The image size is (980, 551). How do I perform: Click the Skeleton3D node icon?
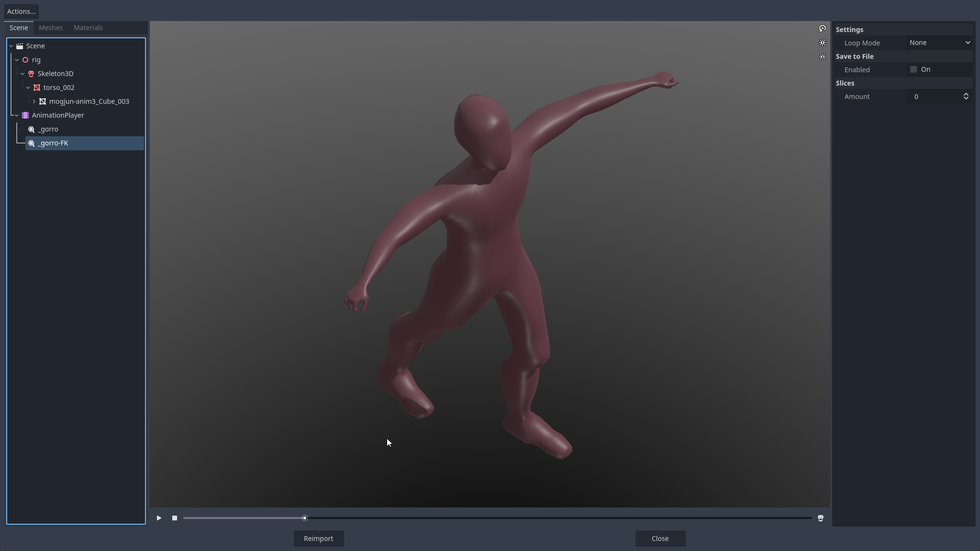click(x=31, y=74)
